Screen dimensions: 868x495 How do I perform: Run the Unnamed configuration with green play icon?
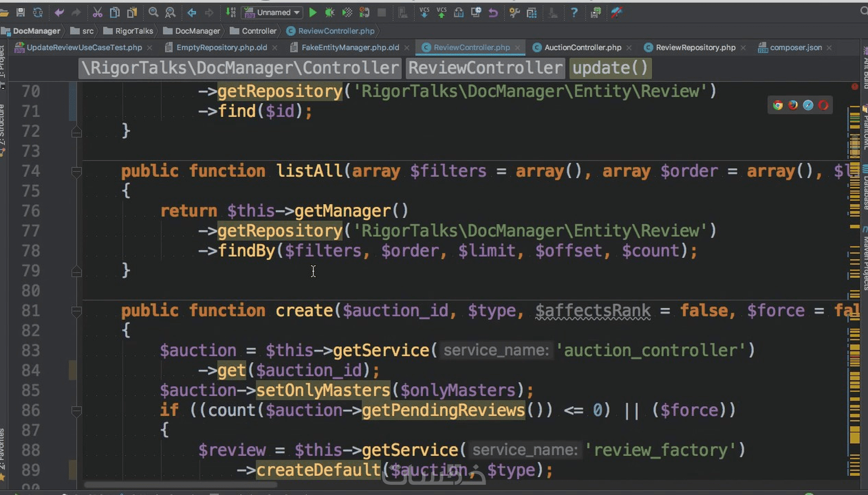(312, 12)
